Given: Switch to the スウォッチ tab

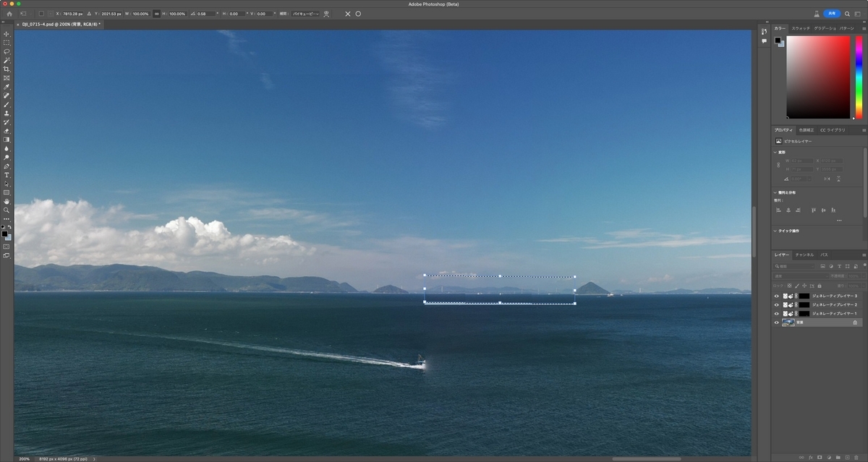Looking at the screenshot, I should [x=801, y=28].
